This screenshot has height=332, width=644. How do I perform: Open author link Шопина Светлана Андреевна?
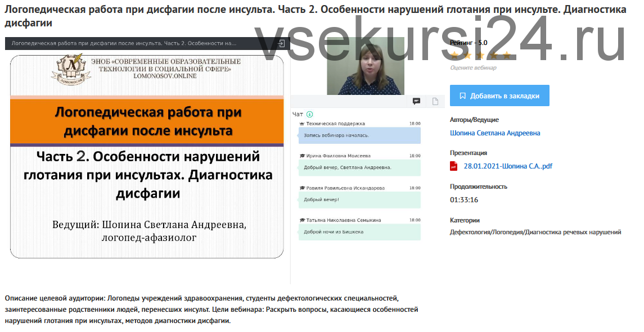[495, 133]
